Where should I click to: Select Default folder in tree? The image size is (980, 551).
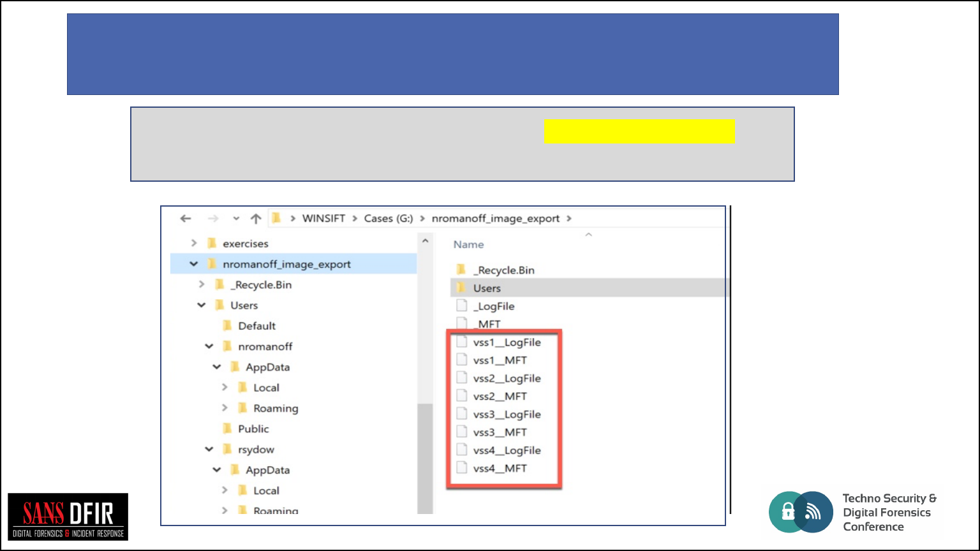click(257, 326)
